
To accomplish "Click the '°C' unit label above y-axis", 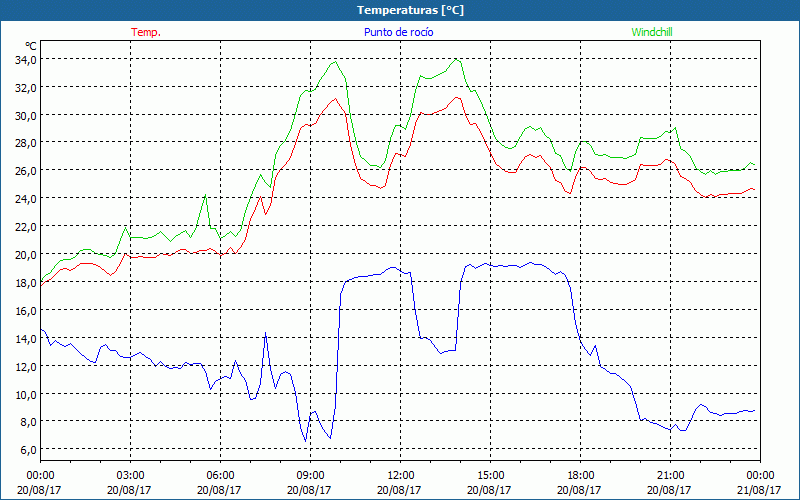I will click(x=31, y=46).
